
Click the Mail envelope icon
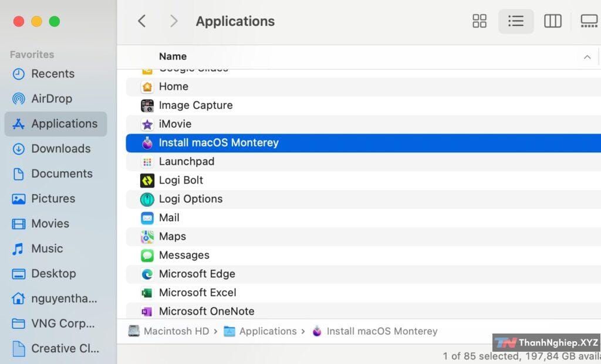tap(147, 218)
